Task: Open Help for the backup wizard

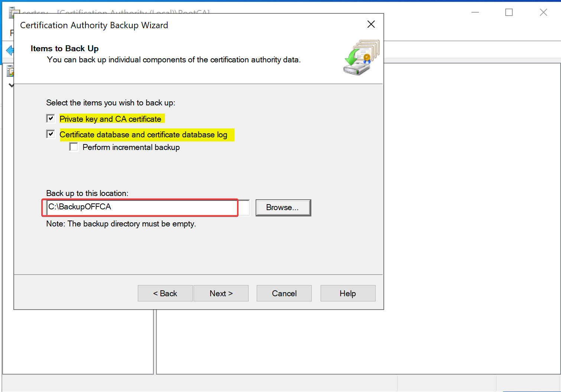Action: (x=347, y=293)
